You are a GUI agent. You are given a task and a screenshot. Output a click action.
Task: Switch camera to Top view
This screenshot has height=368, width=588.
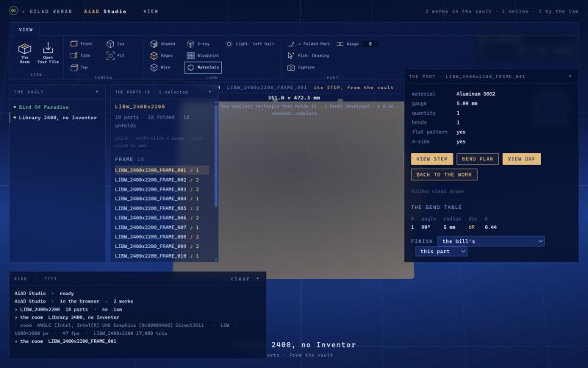79,68
